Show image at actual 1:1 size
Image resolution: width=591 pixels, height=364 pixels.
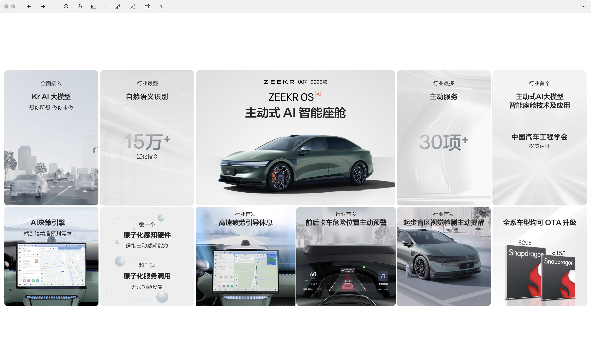pyautogui.click(x=94, y=6)
